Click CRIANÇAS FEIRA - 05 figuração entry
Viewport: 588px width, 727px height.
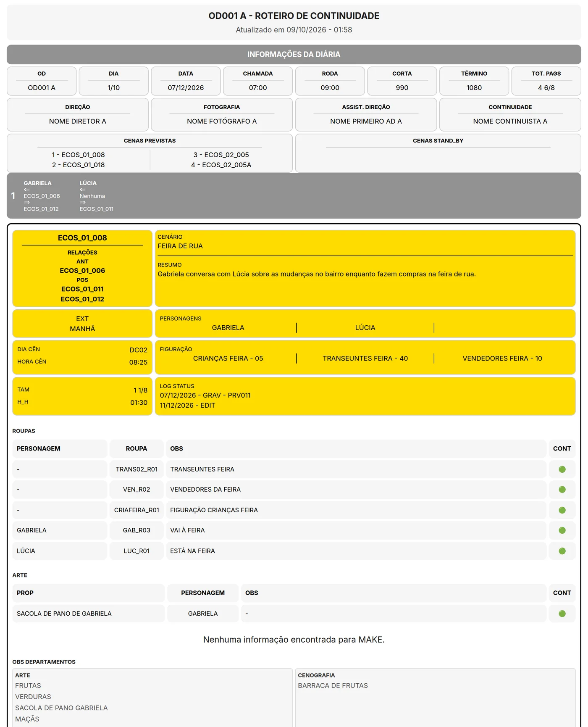click(228, 358)
